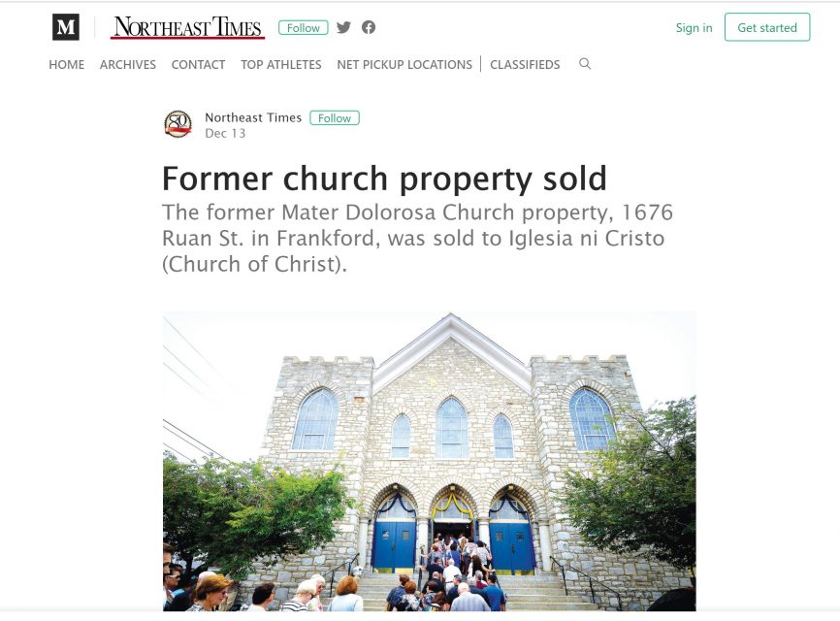Click the Dec 13 post date
The height and width of the screenshot is (621, 840).
[x=225, y=133]
